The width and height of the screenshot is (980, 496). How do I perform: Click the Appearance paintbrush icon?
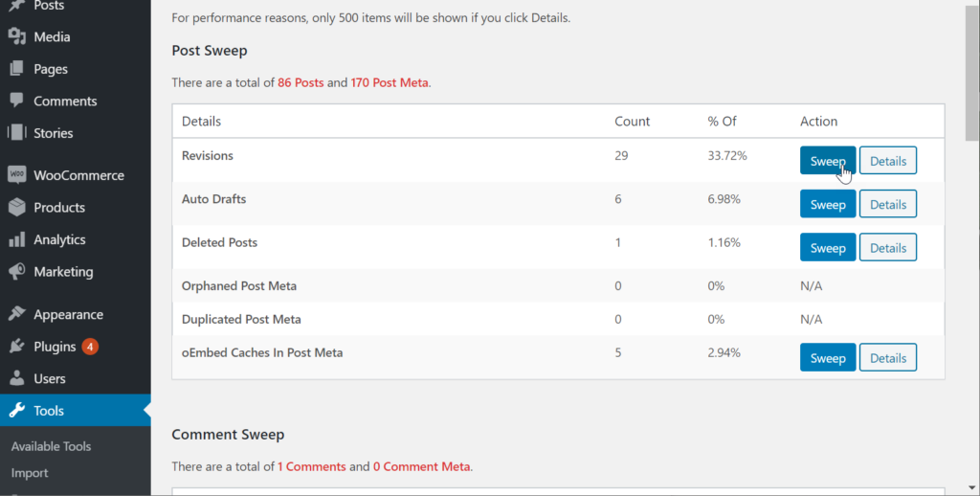click(x=16, y=314)
